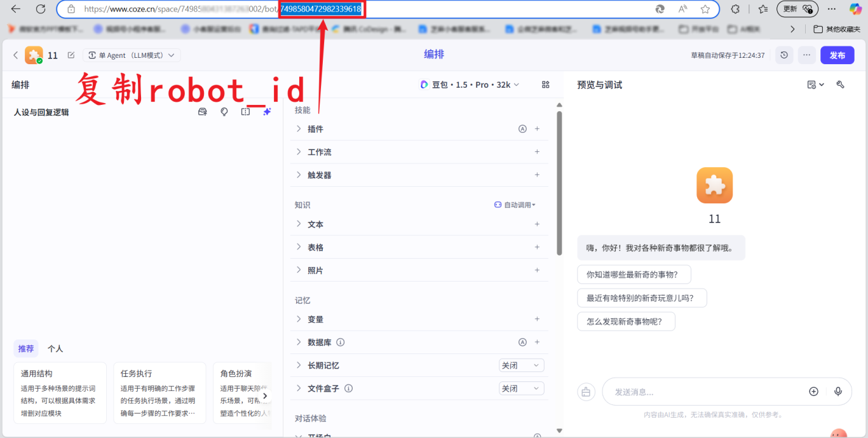Screen dimensions: 868x438
Task: Click the info icon next to 文件盒子
Action: point(348,388)
